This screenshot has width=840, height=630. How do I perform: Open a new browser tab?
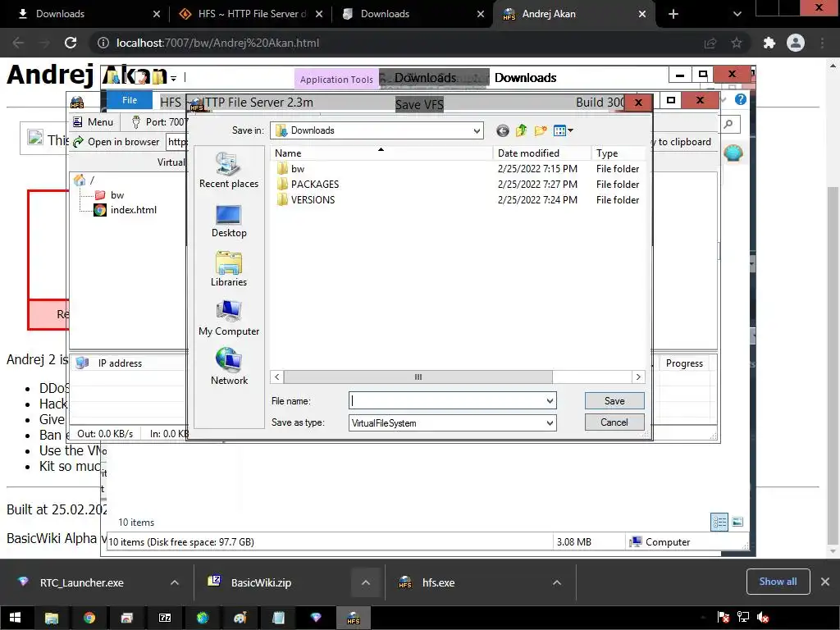coord(673,14)
